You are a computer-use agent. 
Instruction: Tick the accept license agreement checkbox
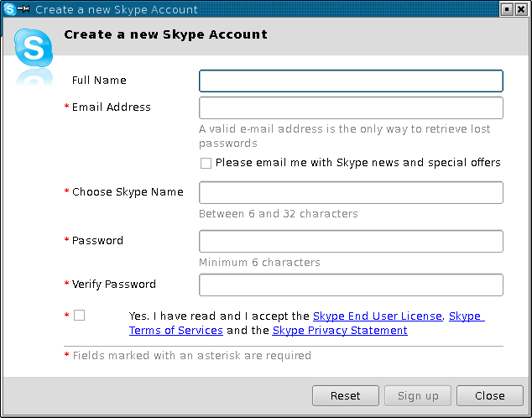(80, 316)
